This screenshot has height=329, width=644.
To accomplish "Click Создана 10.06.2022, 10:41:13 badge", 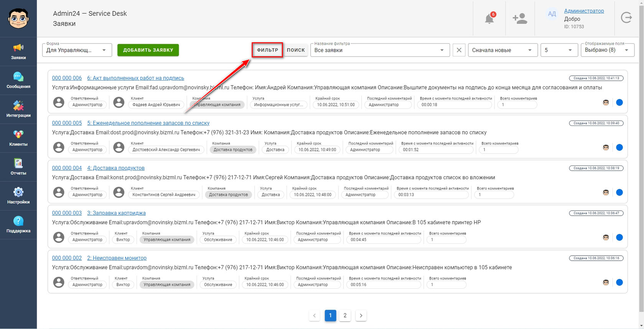I will coord(596,78).
